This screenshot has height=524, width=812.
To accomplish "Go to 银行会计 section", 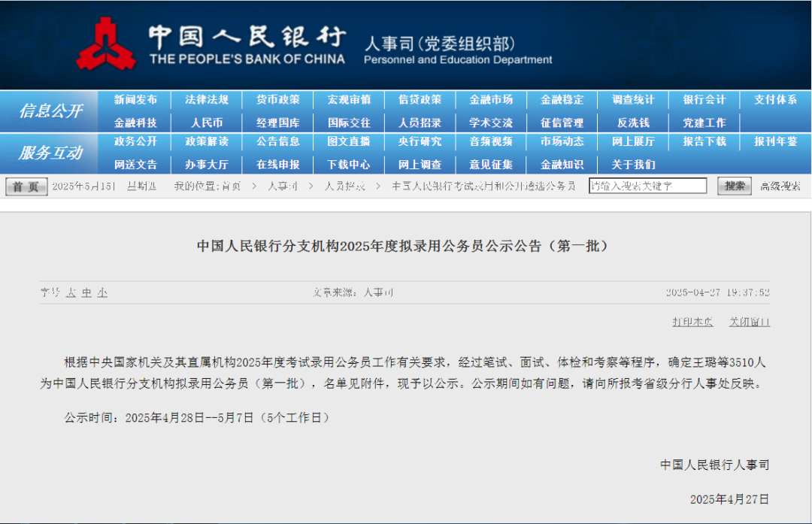I will (x=704, y=99).
